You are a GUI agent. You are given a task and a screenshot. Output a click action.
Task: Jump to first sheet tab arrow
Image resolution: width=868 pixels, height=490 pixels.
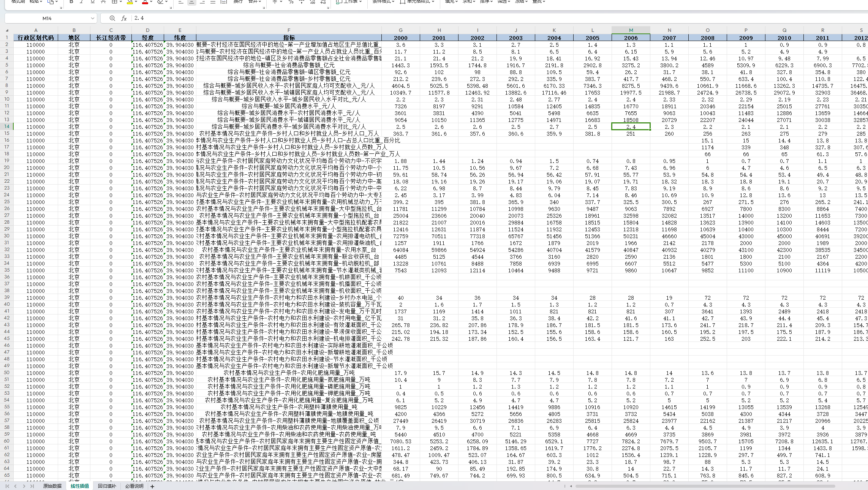[7, 486]
